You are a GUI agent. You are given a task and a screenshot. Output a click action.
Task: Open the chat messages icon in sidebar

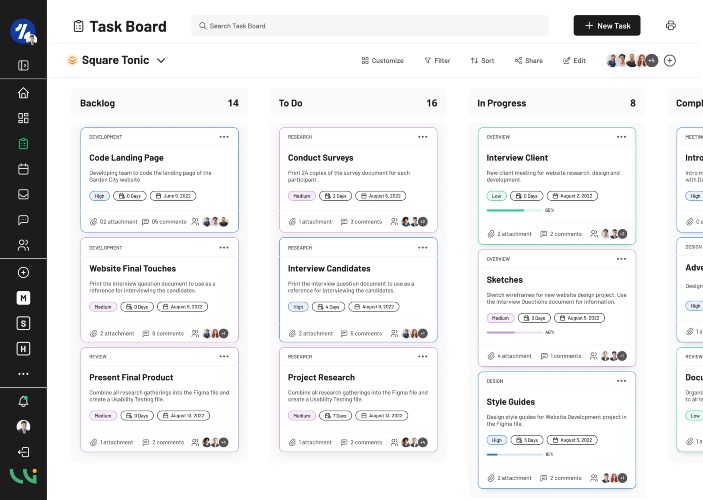(23, 220)
